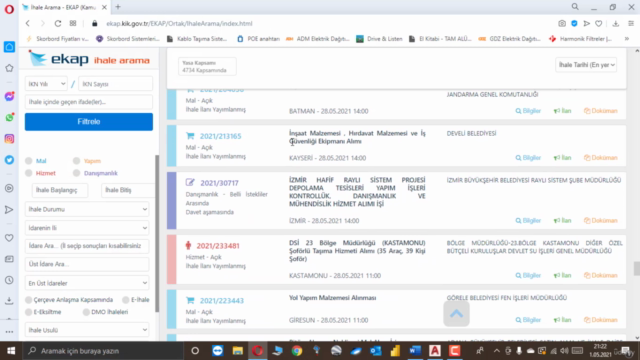Screen dimensions: 640x360
Task: Open Word from the taskbar
Action: [x=415, y=351]
